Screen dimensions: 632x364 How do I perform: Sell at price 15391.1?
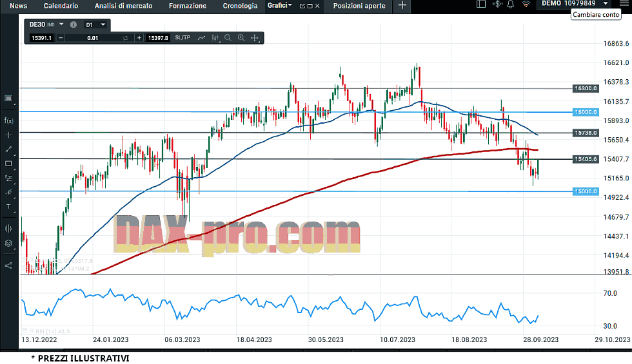[x=41, y=38]
